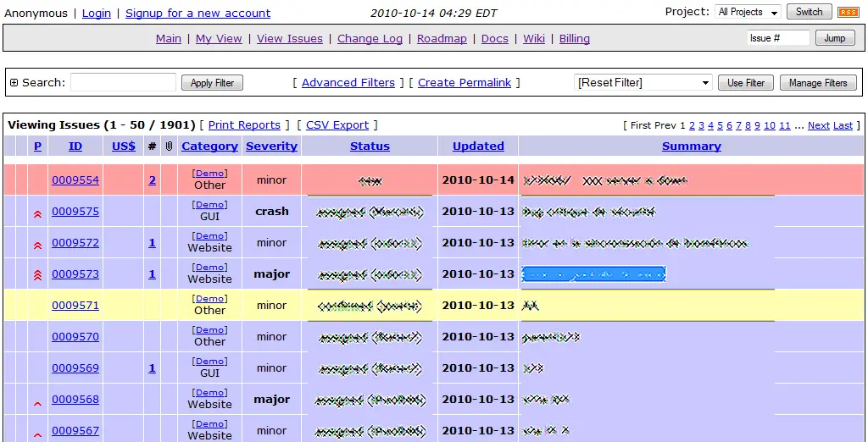Image resolution: width=868 pixels, height=442 pixels.
Task: Open the Roadmap menu item
Action: click(442, 38)
